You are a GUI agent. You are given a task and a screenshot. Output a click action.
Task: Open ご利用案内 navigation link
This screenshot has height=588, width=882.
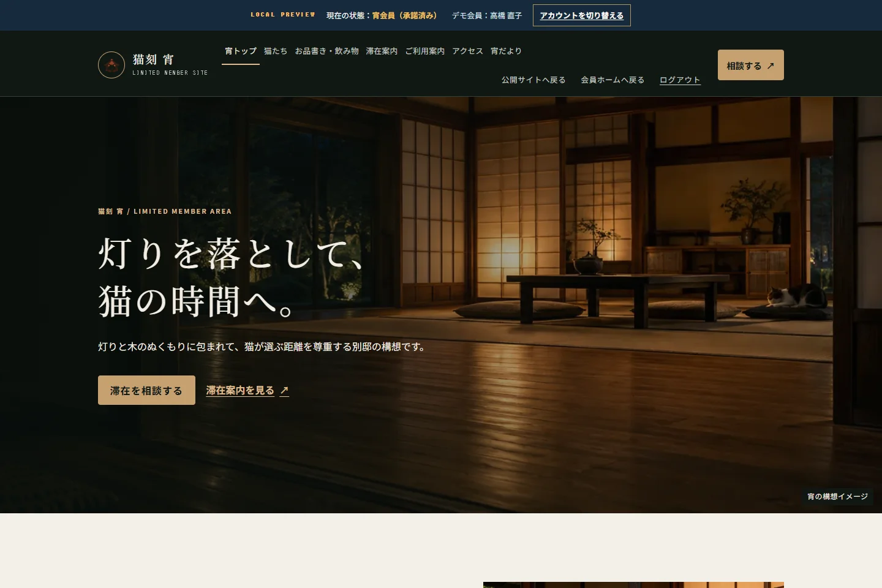click(x=425, y=51)
